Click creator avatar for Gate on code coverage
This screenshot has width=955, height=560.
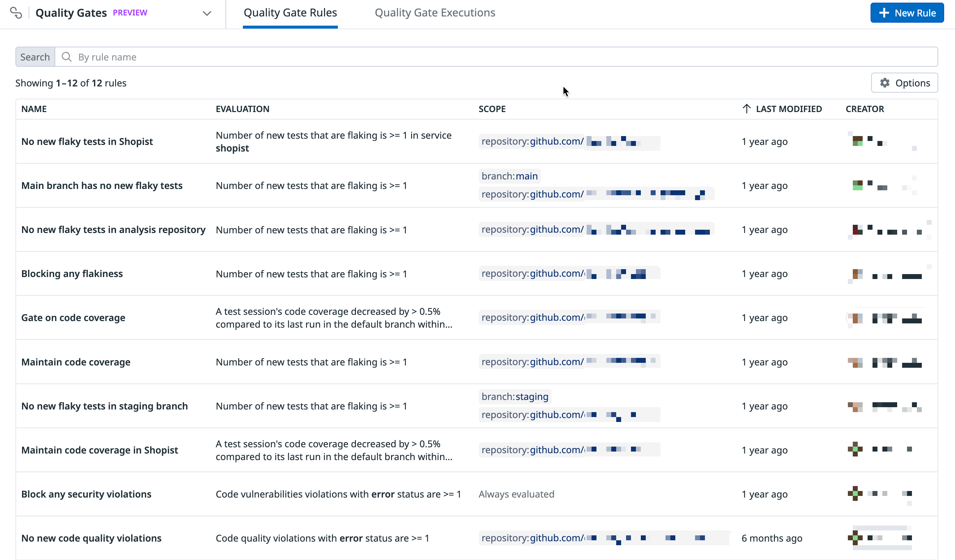point(855,318)
